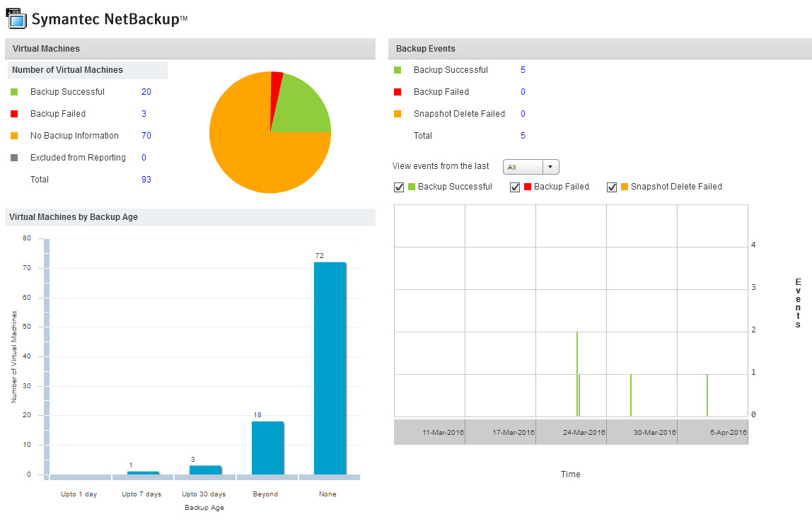Screen dimensions: 812x524
Task: Click the green event spike near 5-Apr-2016
Action: click(707, 395)
